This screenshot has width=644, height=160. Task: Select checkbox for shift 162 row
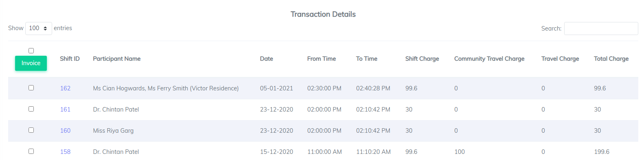31,88
